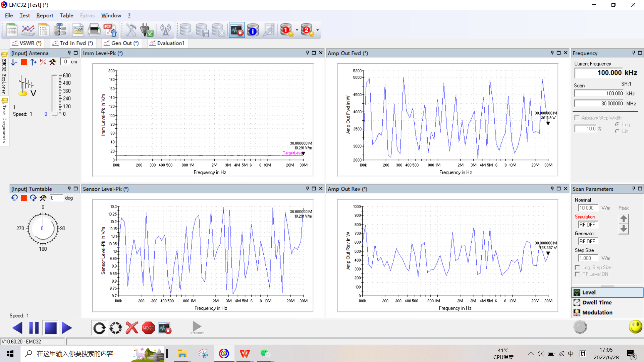
Task: Click the database number 1 icon
Action: click(x=286, y=30)
